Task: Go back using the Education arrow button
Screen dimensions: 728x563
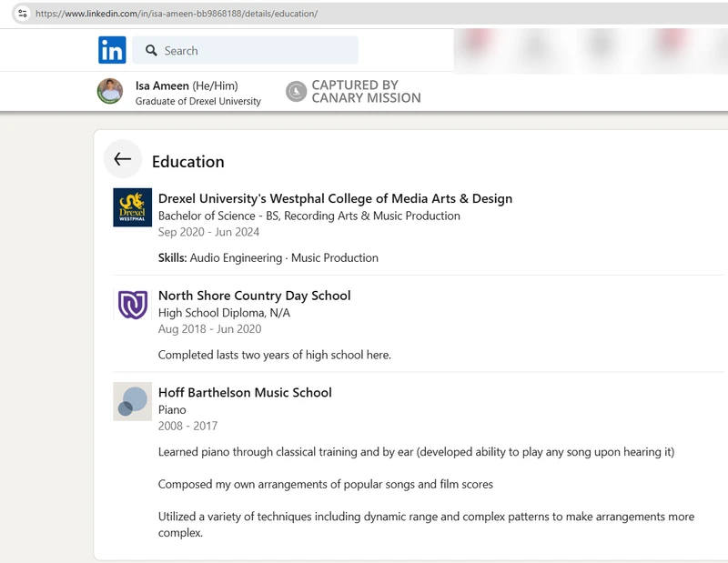Action: click(x=123, y=159)
